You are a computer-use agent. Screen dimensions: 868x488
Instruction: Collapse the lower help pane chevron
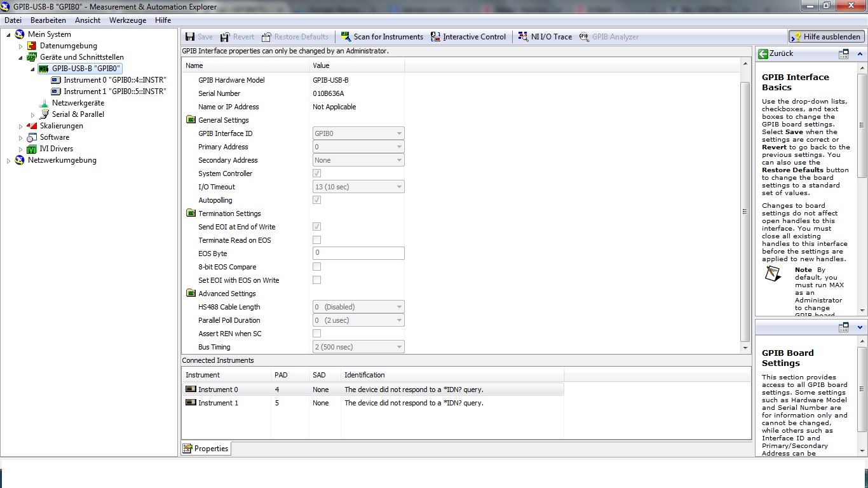tap(860, 327)
